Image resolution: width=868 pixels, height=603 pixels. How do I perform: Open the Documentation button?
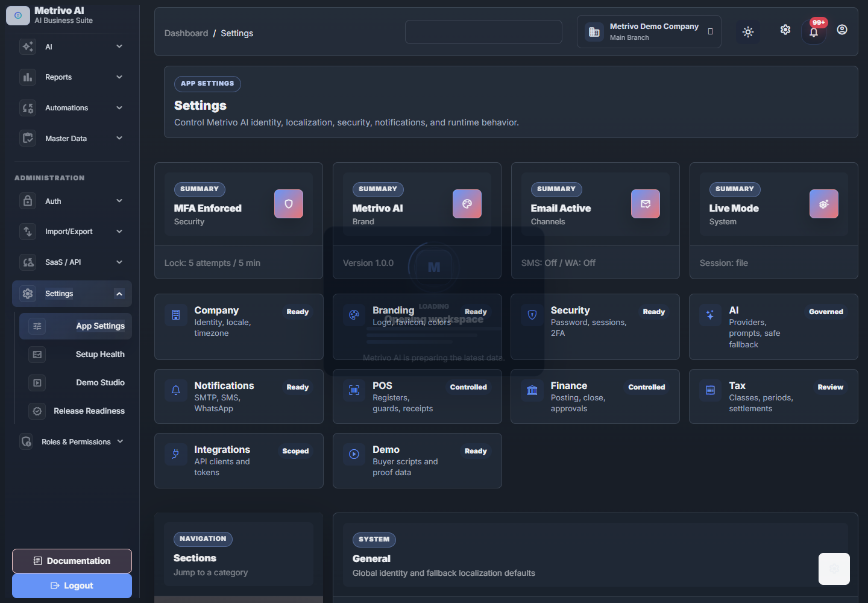click(72, 561)
